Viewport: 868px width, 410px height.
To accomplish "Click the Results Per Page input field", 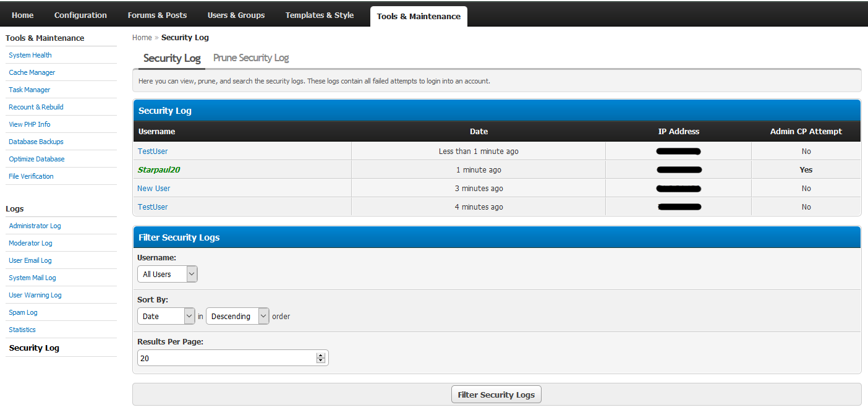I will tap(226, 358).
